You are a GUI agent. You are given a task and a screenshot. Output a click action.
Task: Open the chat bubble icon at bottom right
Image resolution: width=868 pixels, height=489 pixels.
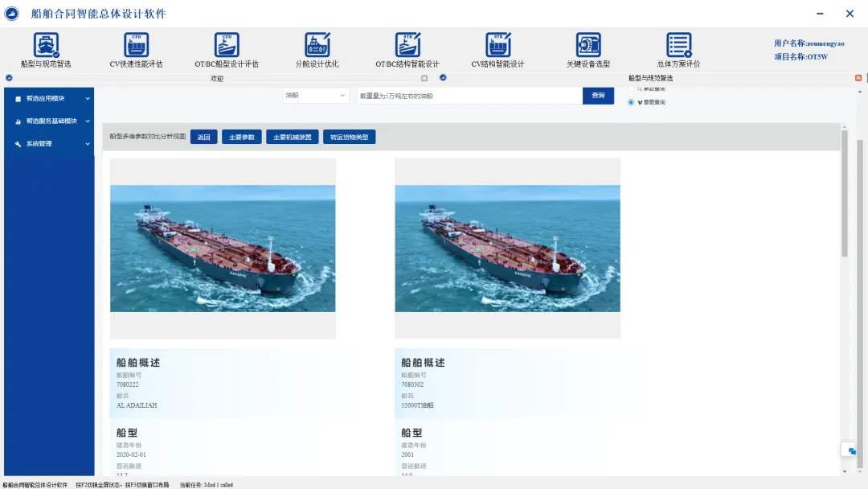[x=851, y=451]
